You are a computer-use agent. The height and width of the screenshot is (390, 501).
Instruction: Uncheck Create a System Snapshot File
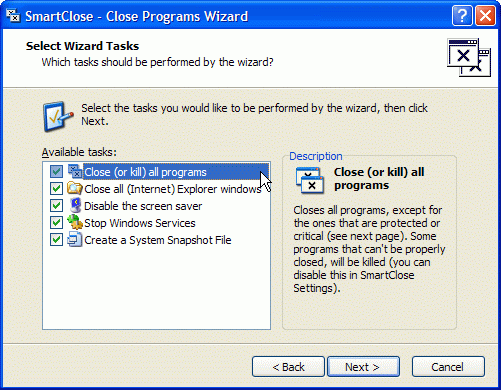click(x=56, y=240)
